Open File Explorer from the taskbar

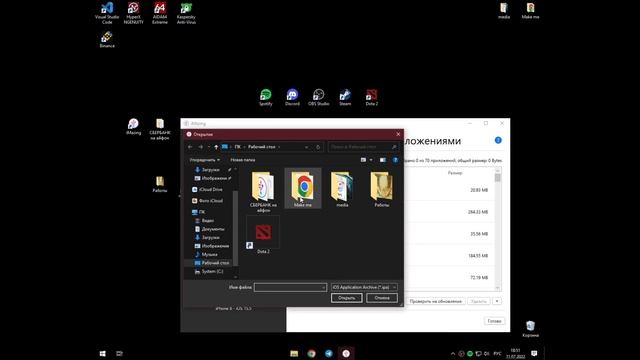(294, 353)
